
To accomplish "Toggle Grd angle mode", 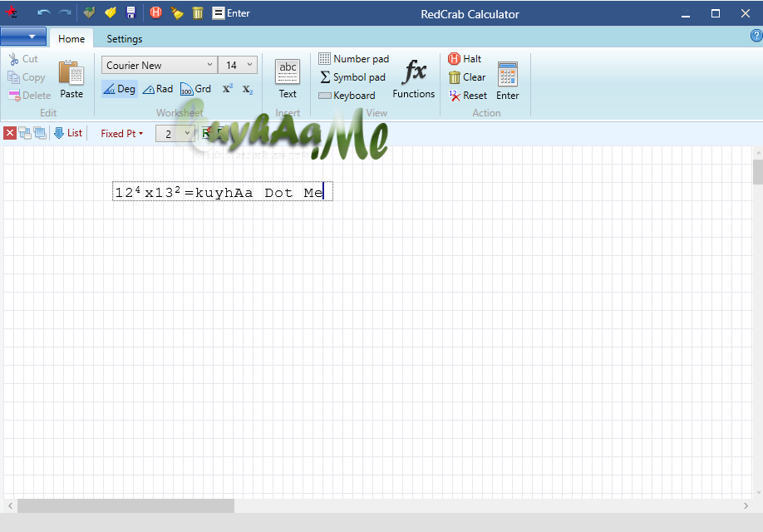I will pos(195,89).
